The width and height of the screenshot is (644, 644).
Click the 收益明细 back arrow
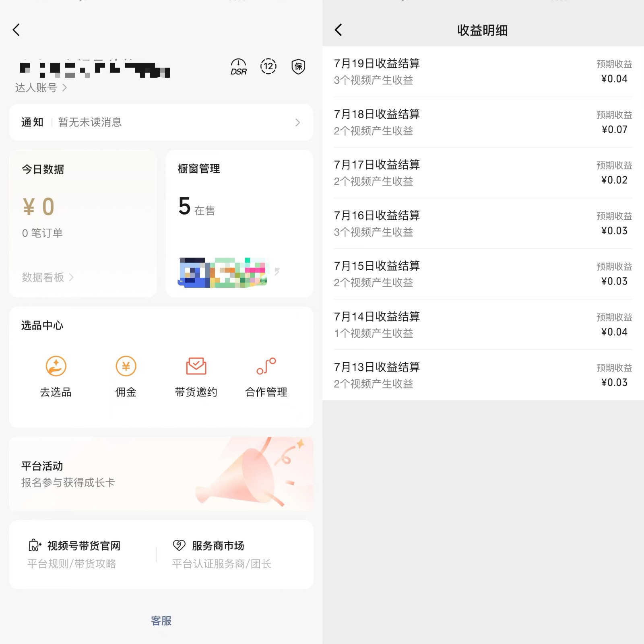339,30
